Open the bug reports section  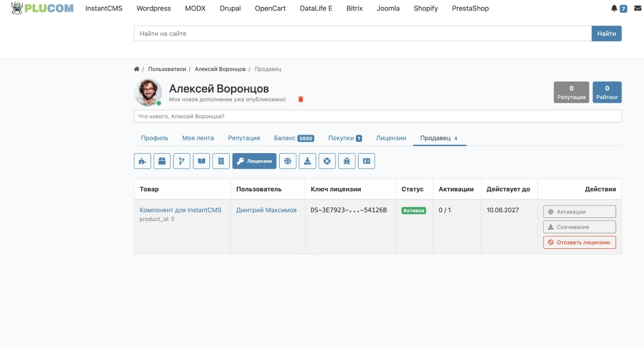pos(346,161)
